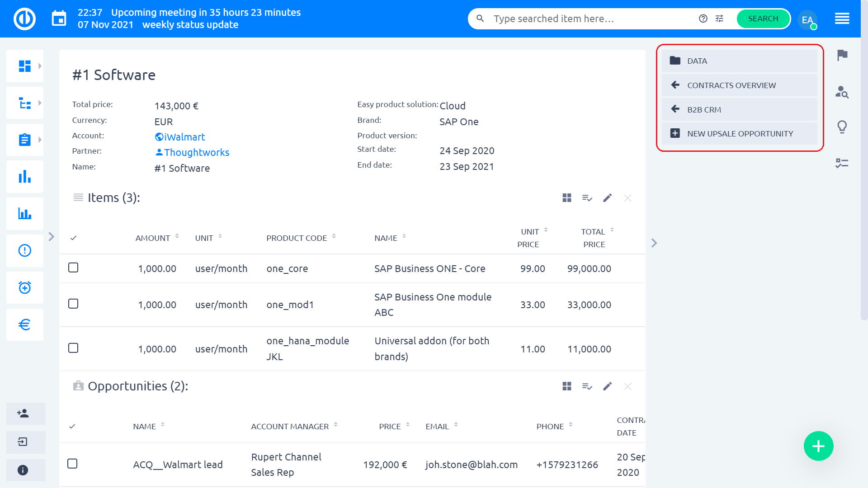Click the flag icon on right rail

tap(842, 55)
